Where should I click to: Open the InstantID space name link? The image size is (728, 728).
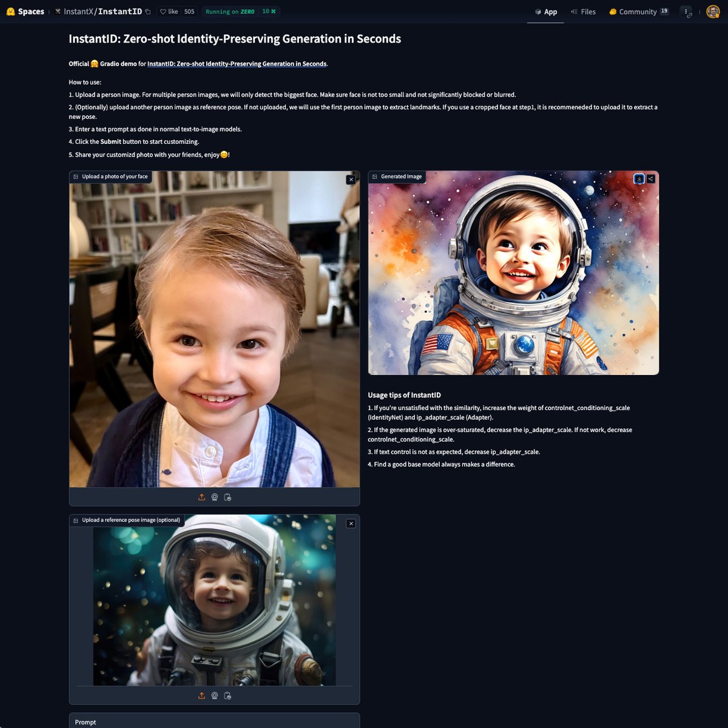pyautogui.click(x=120, y=12)
